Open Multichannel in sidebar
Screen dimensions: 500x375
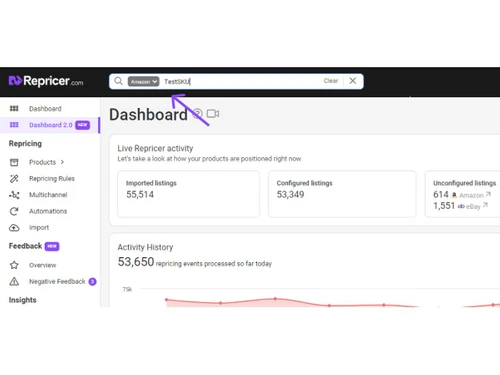[48, 195]
